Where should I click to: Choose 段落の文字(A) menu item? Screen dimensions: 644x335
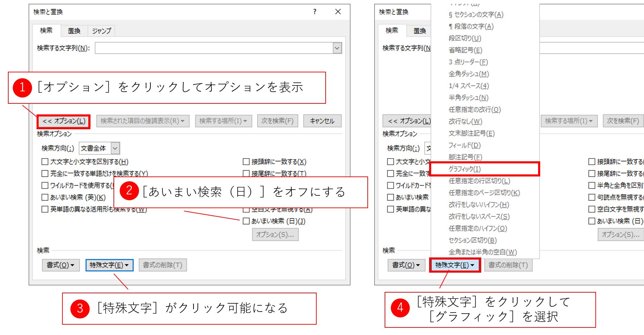pos(471,27)
